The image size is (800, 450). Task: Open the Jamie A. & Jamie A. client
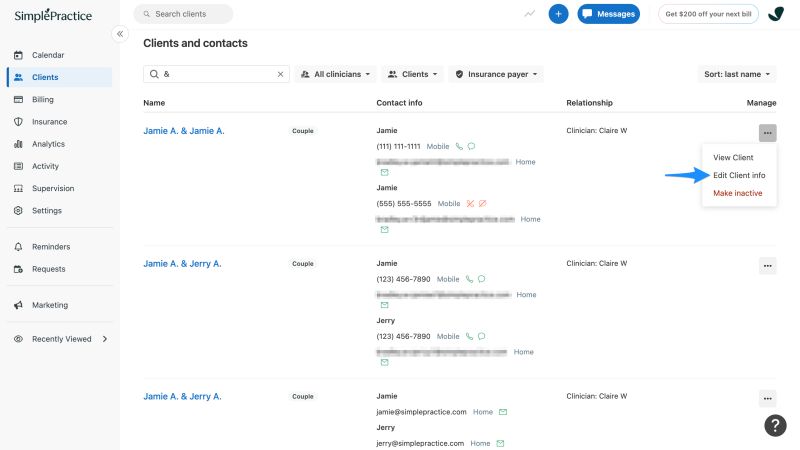[x=184, y=131]
